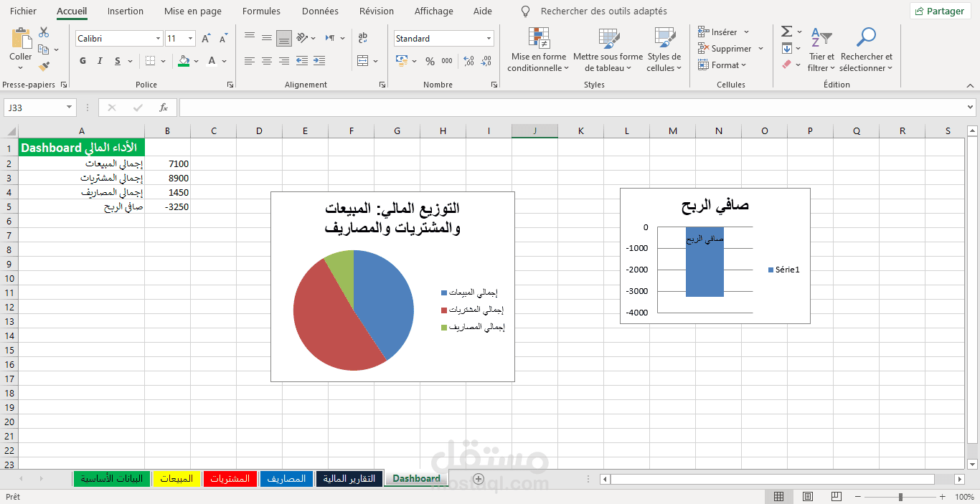Click the Copy icon in Presse-papiers
This screenshot has height=504, width=980.
[x=44, y=49]
